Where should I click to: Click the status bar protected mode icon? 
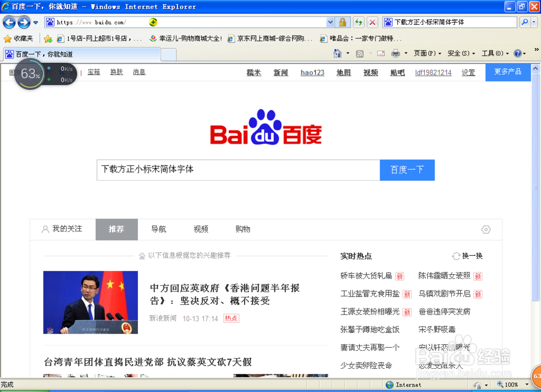tap(477, 385)
